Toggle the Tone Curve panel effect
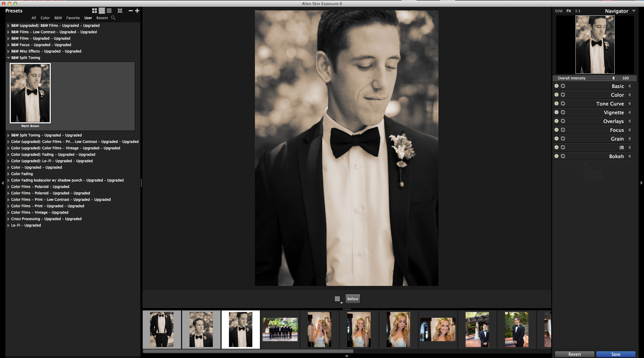This screenshot has width=644, height=358. click(x=556, y=103)
